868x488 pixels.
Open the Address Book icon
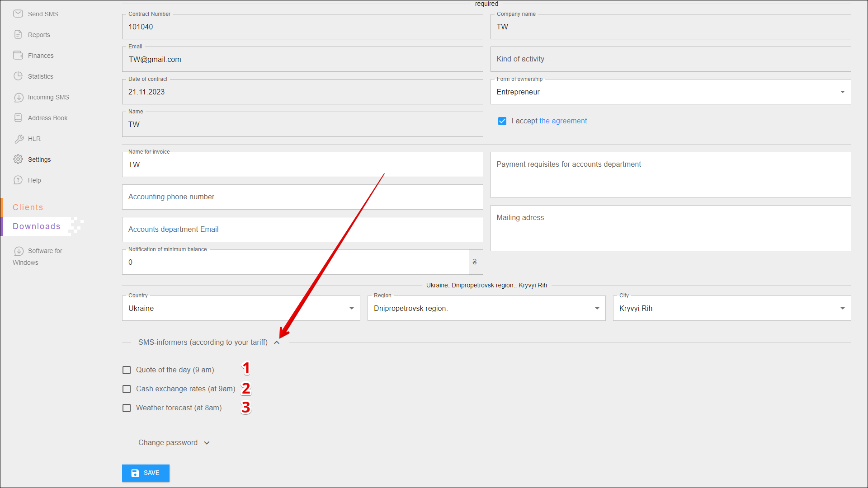[18, 117]
